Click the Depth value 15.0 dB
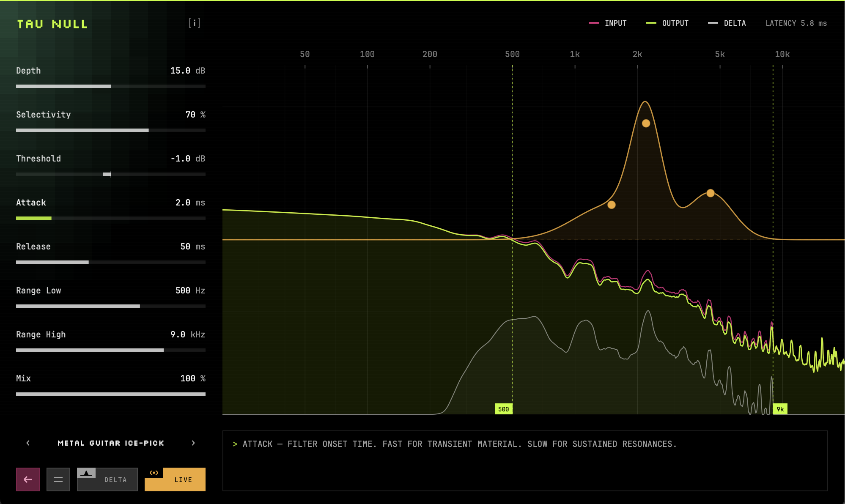The width and height of the screenshot is (845, 504). pyautogui.click(x=188, y=71)
